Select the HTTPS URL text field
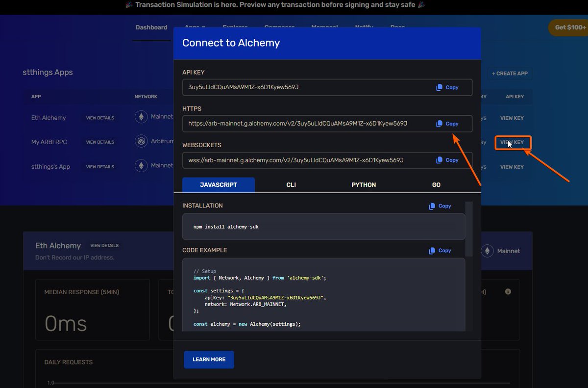588x388 pixels. pos(327,124)
